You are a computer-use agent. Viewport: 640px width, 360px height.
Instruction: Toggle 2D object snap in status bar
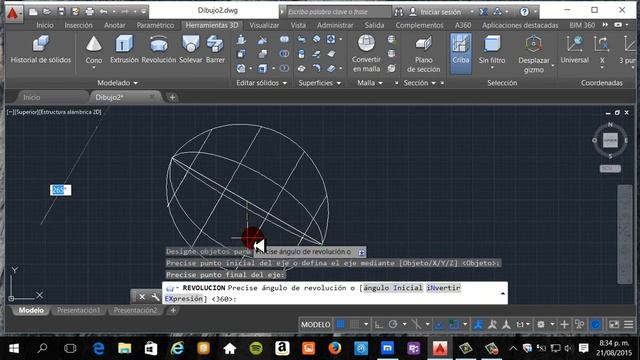[x=454, y=324]
